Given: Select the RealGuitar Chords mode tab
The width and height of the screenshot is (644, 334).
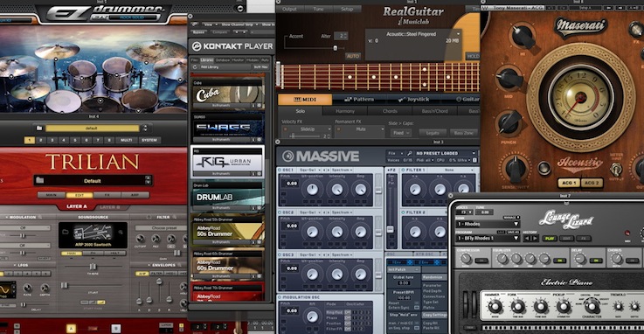Looking at the screenshot, I should tap(390, 111).
